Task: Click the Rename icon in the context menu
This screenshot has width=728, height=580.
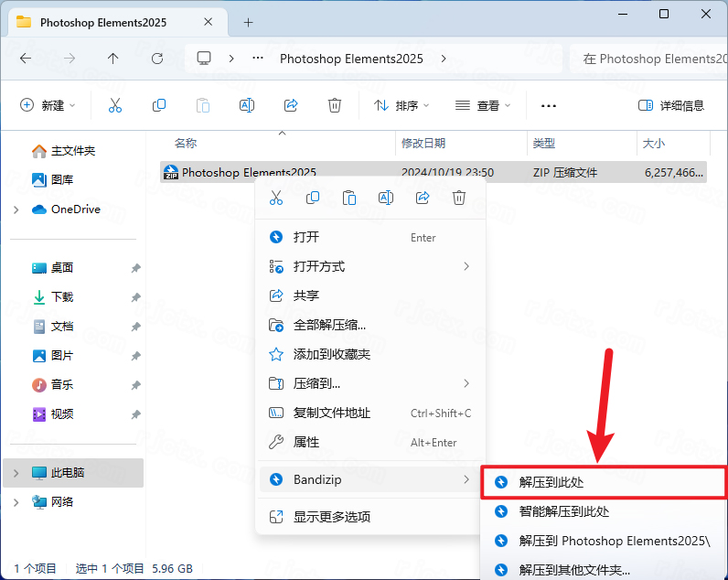Action: click(x=386, y=198)
